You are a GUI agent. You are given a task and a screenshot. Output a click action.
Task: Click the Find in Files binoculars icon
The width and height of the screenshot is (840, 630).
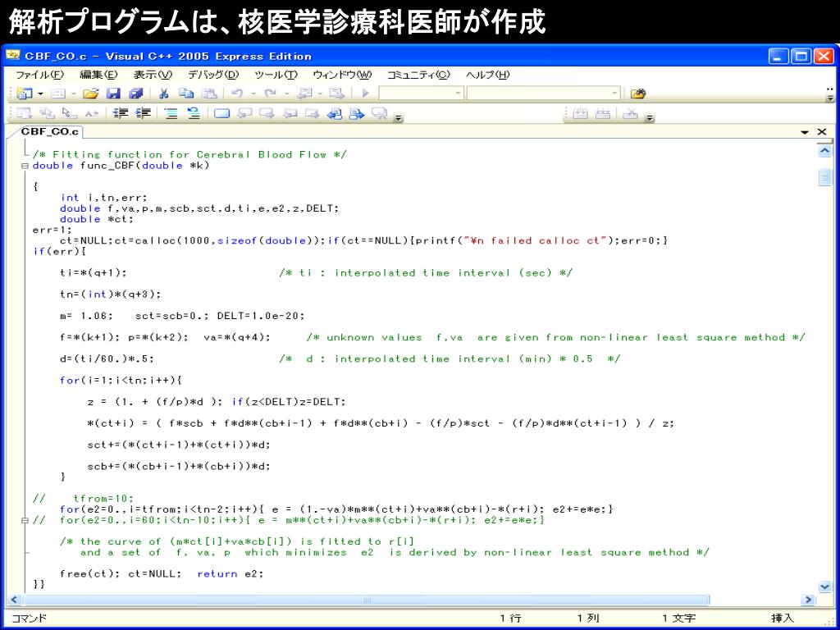(637, 94)
